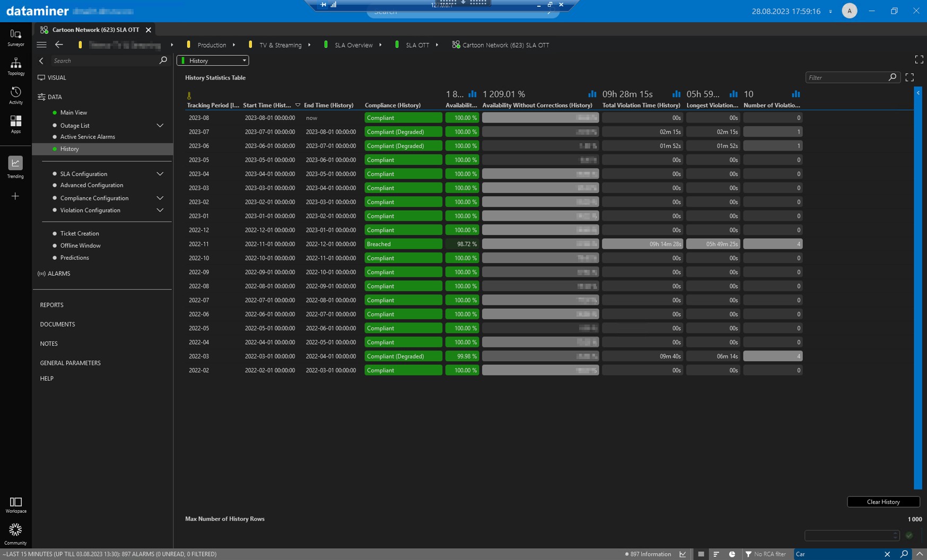This screenshot has height=560, width=927.
Task: Click the 897 Information alarm counter
Action: (x=648, y=554)
